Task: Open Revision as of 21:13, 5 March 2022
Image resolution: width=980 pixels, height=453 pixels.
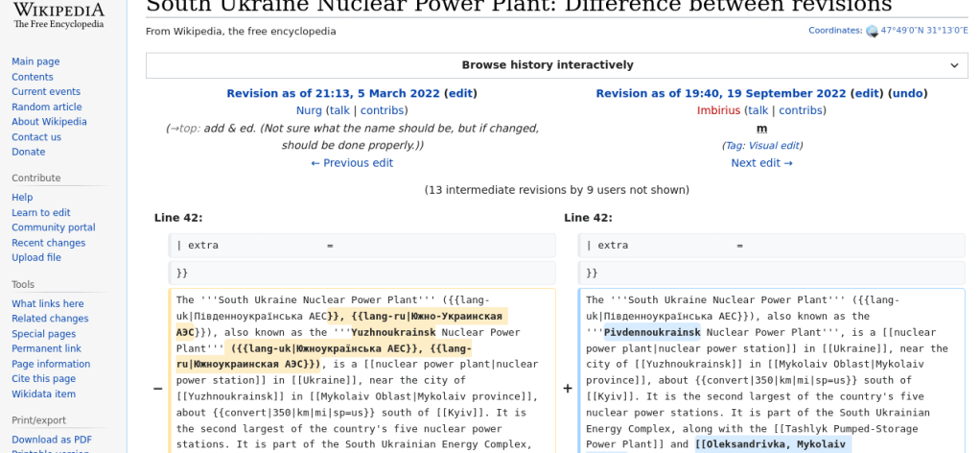Action: pos(333,94)
